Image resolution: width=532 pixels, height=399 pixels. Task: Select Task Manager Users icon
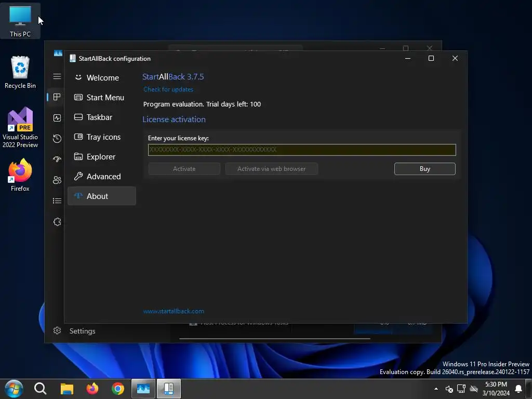(57, 180)
